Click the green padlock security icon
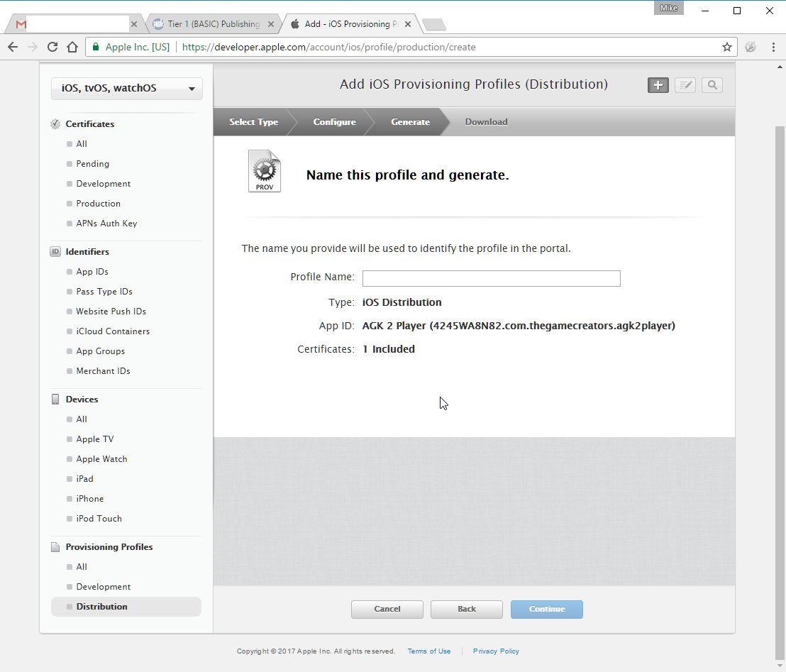The image size is (786, 672). [96, 47]
